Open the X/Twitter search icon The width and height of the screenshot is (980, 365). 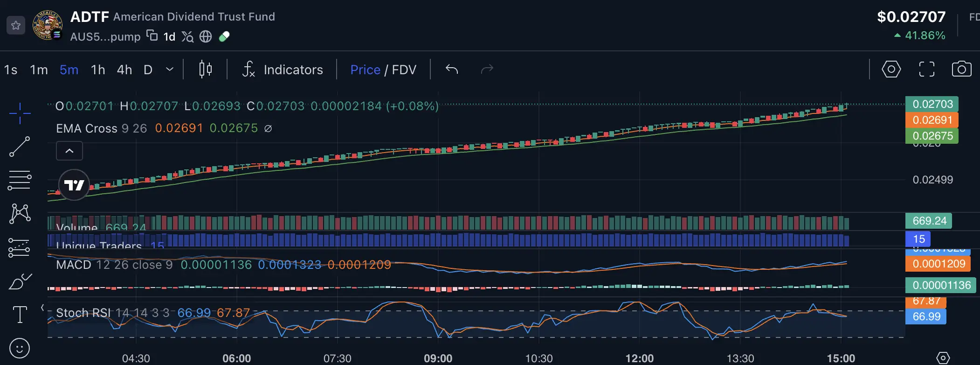[x=187, y=36]
